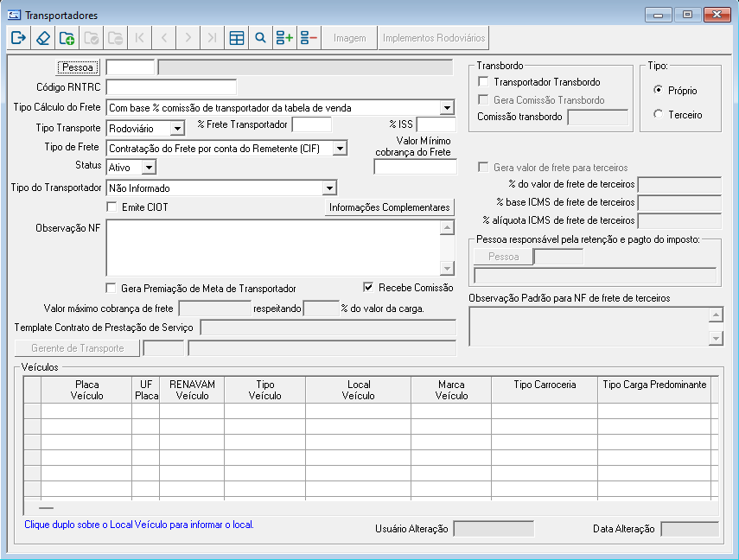Viewport: 739px width, 560px height.
Task: Click the Código RNTRC input field
Action: click(173, 87)
